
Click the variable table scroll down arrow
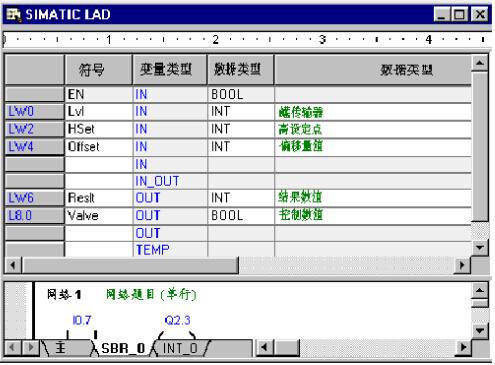[480, 248]
